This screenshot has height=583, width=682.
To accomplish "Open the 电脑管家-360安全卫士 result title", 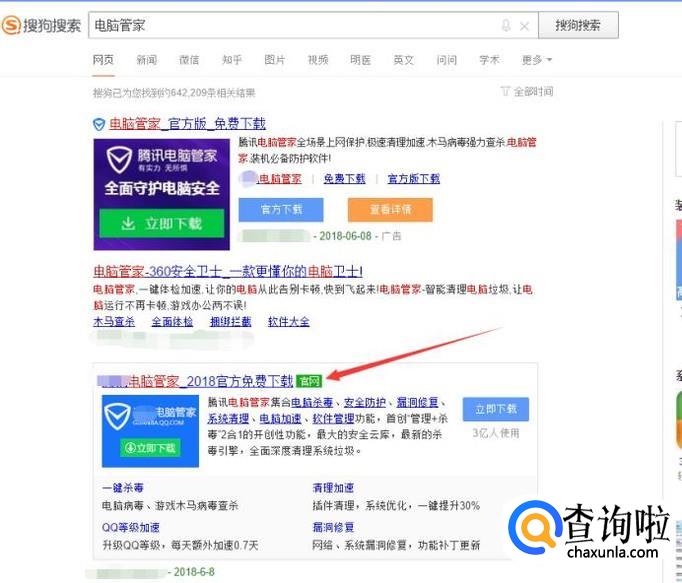I will point(228,271).
